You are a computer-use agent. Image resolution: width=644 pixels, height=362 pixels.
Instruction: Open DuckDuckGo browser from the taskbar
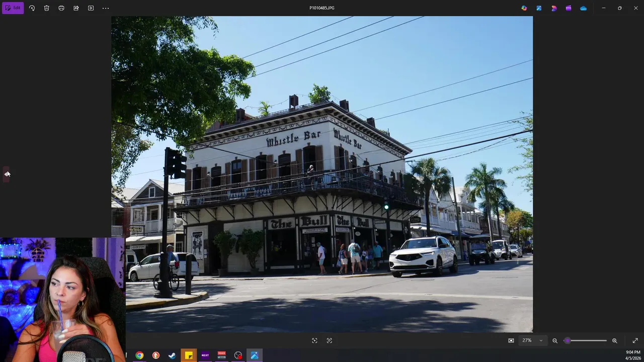coord(156,355)
